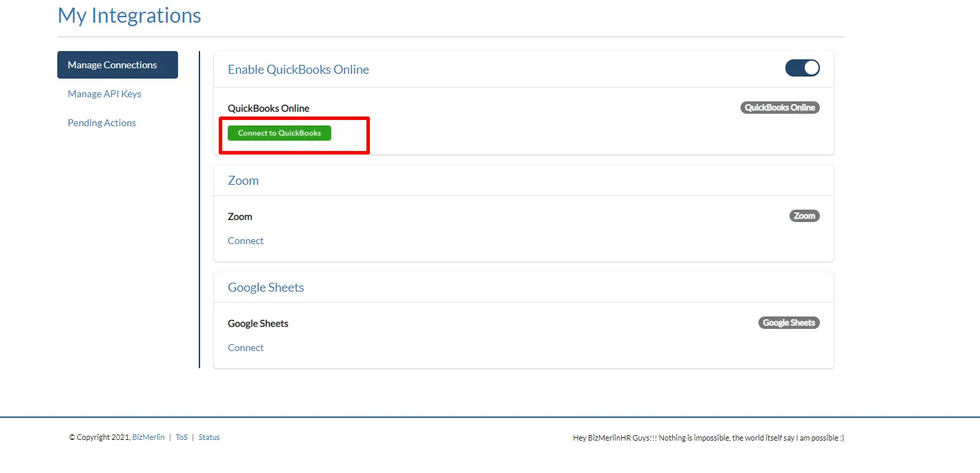
Task: Open Pending Actions in sidebar
Action: click(x=101, y=123)
